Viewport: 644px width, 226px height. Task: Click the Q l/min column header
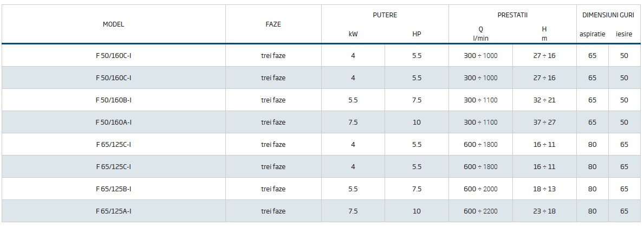[480, 34]
